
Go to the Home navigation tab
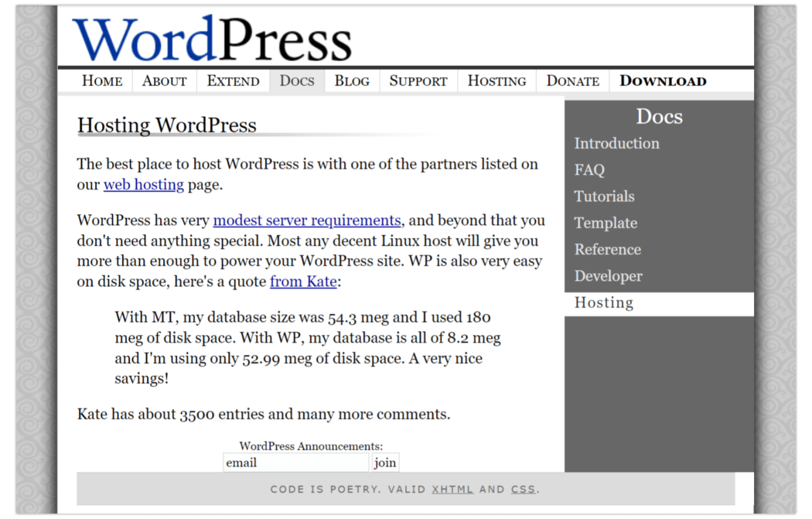[101, 80]
